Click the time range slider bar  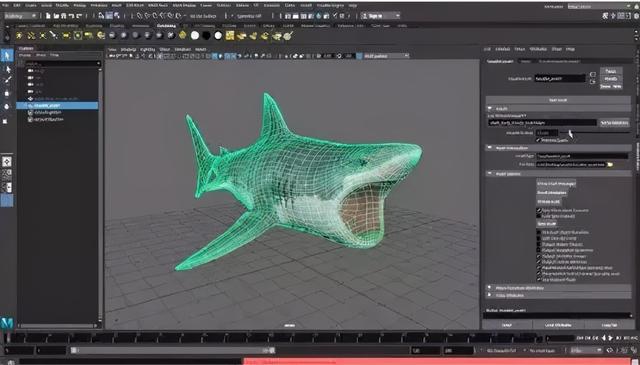pos(173,350)
